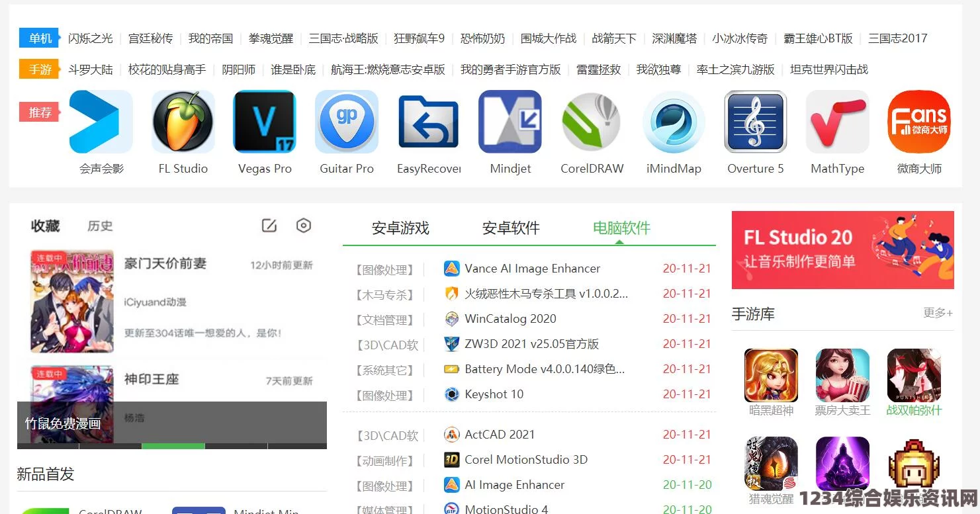Viewport: 980px width, 514px height.
Task: Click the 手游 category label
Action: [40, 69]
